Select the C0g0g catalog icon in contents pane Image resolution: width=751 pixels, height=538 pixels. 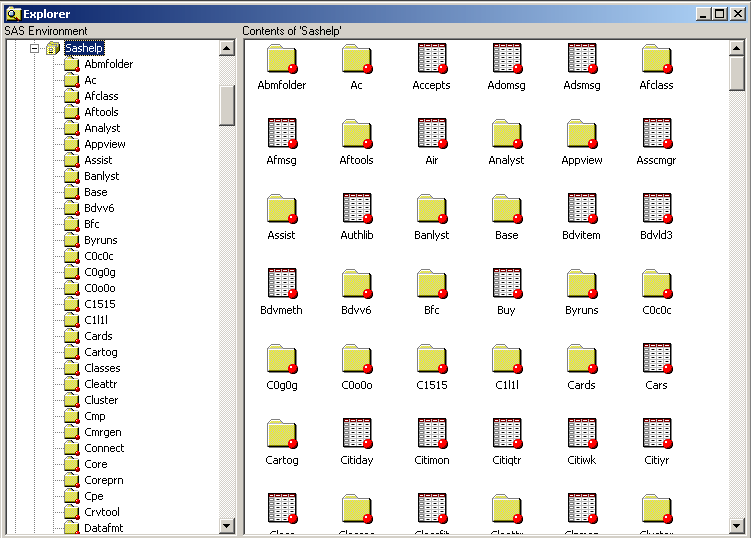[x=282, y=358]
